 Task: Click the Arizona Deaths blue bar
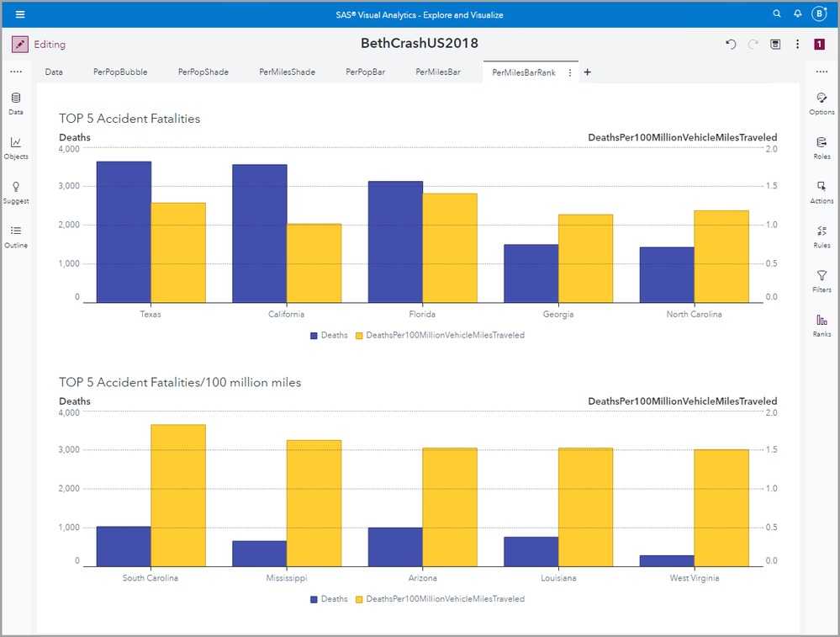click(395, 547)
